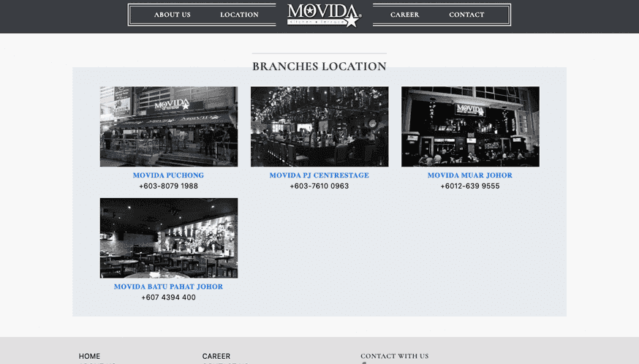Viewport: 639px width, 364px height.
Task: Click PJ Centrestage phone number +603-7610 0963
Action: click(x=319, y=186)
